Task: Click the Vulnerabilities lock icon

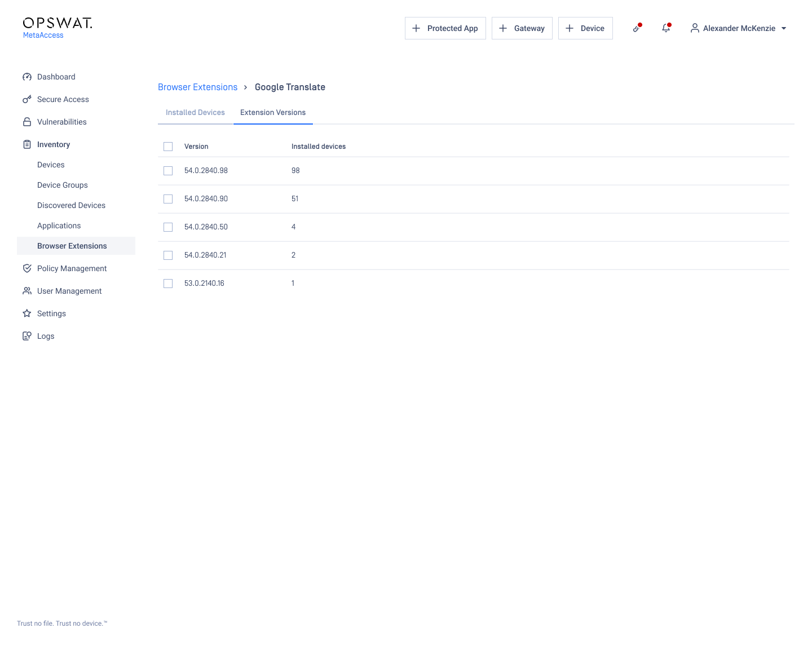Action: tap(27, 122)
